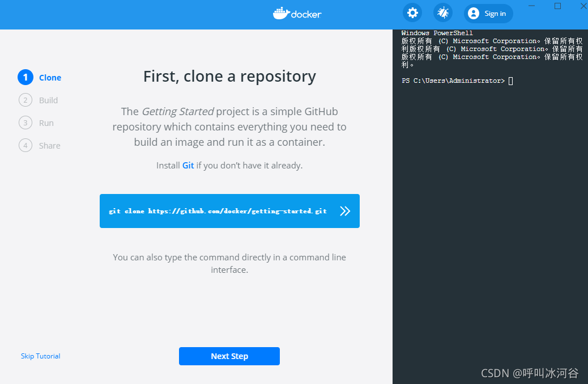The height and width of the screenshot is (384, 588).
Task: Click the step 4 circle icon
Action: pos(25,145)
